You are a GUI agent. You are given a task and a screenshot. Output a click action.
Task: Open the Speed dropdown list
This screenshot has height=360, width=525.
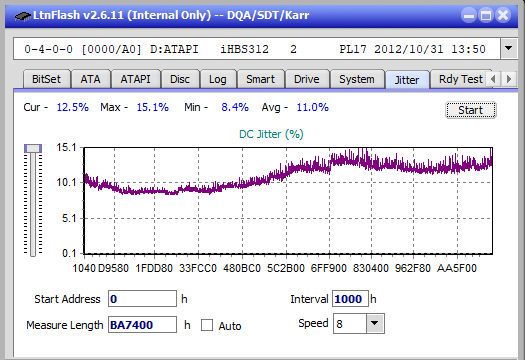click(x=375, y=323)
